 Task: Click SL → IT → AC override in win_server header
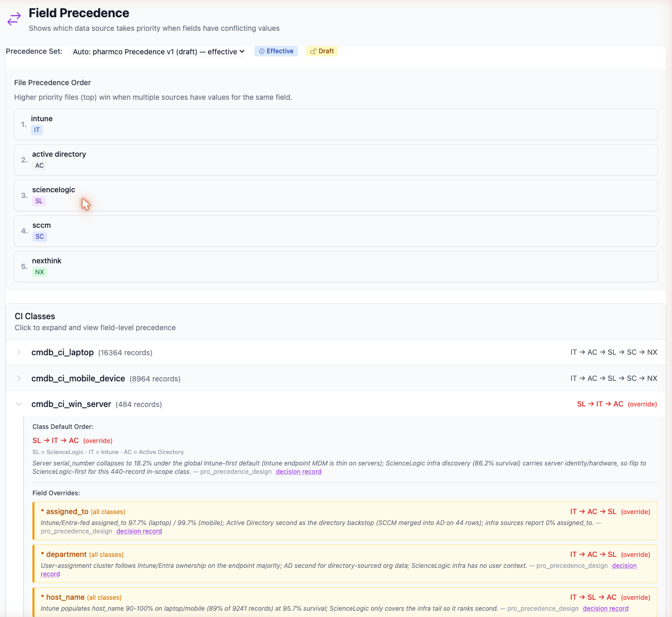pos(617,404)
